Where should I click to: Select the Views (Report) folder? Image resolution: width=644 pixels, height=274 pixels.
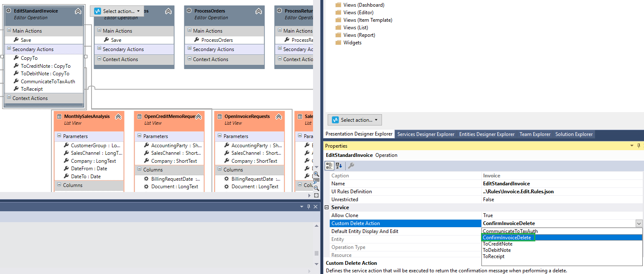pyautogui.click(x=355, y=35)
